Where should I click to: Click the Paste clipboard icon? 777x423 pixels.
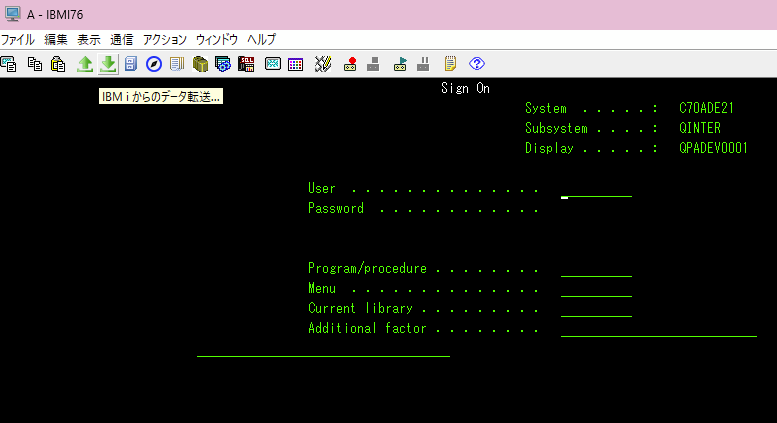(58, 64)
